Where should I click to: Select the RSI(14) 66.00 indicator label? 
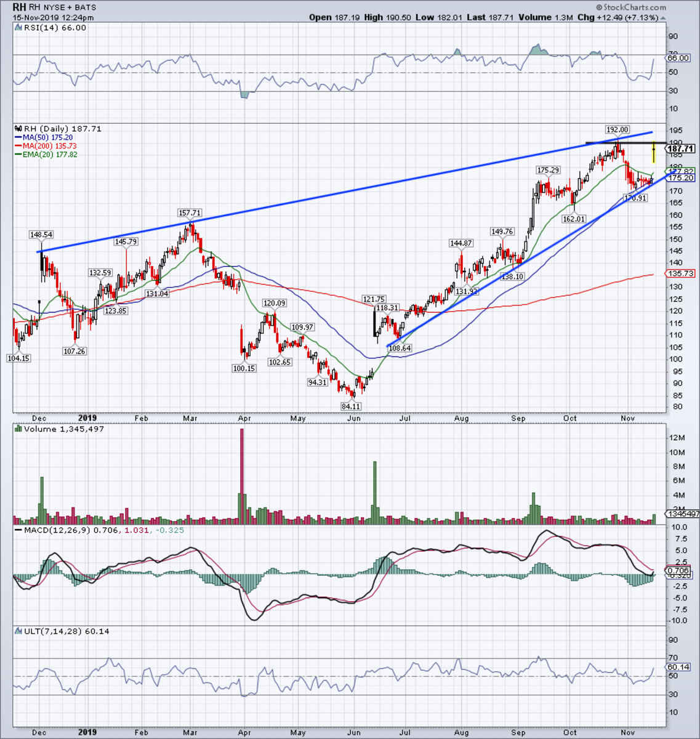54,28
